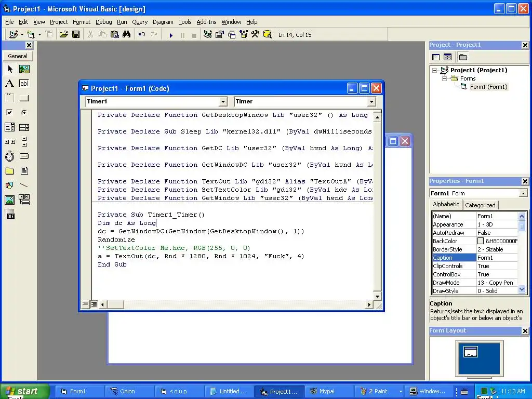Image resolution: width=532 pixels, height=399 pixels.
Task: Click form preview in Form Layout
Action: (x=470, y=352)
